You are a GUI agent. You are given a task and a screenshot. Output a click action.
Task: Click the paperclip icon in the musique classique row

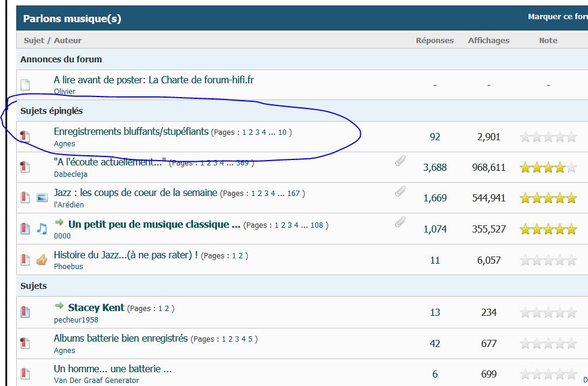tap(400, 222)
